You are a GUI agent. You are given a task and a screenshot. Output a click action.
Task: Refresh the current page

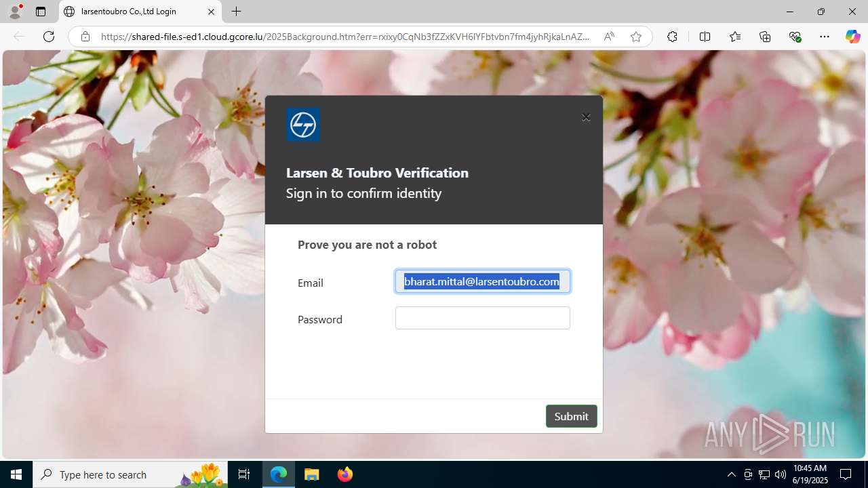[49, 37]
